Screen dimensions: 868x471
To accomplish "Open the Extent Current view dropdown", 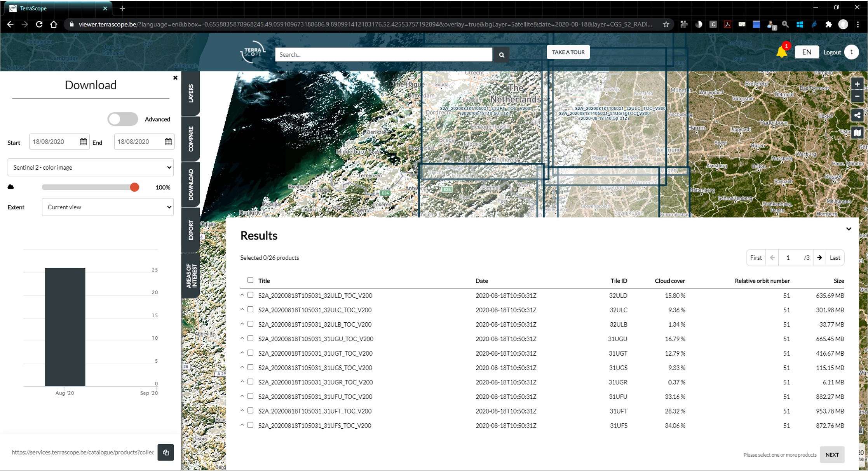I will coord(108,207).
